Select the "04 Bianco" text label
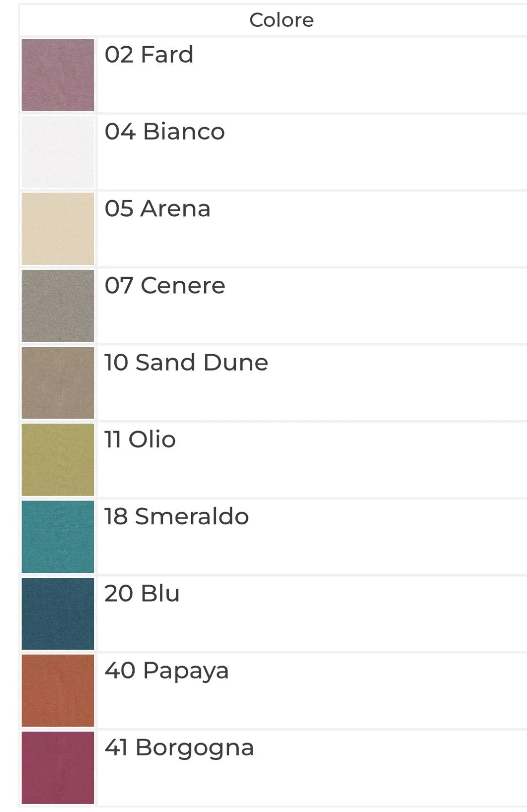The image size is (527, 812). [164, 132]
